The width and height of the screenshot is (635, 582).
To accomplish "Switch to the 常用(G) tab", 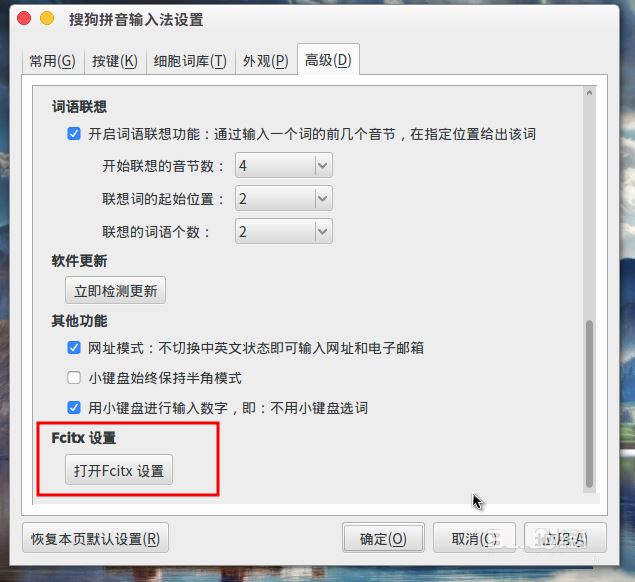I will point(53,61).
